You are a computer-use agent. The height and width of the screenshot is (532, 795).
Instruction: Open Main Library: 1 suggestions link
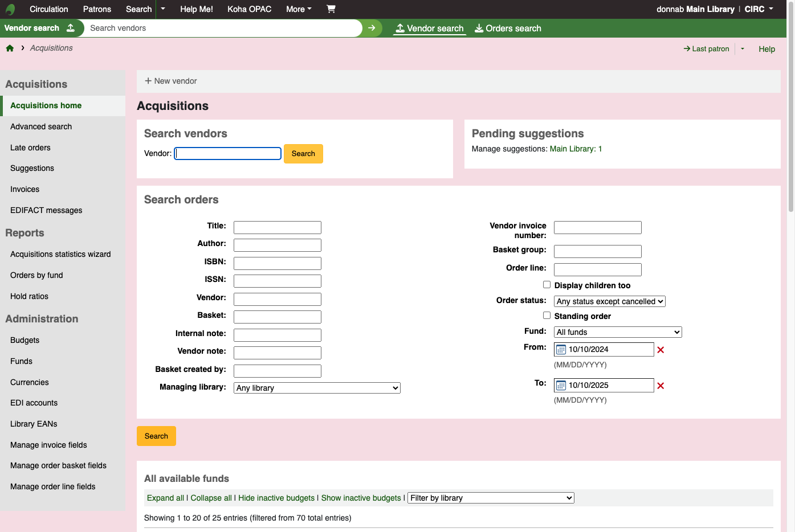point(576,149)
